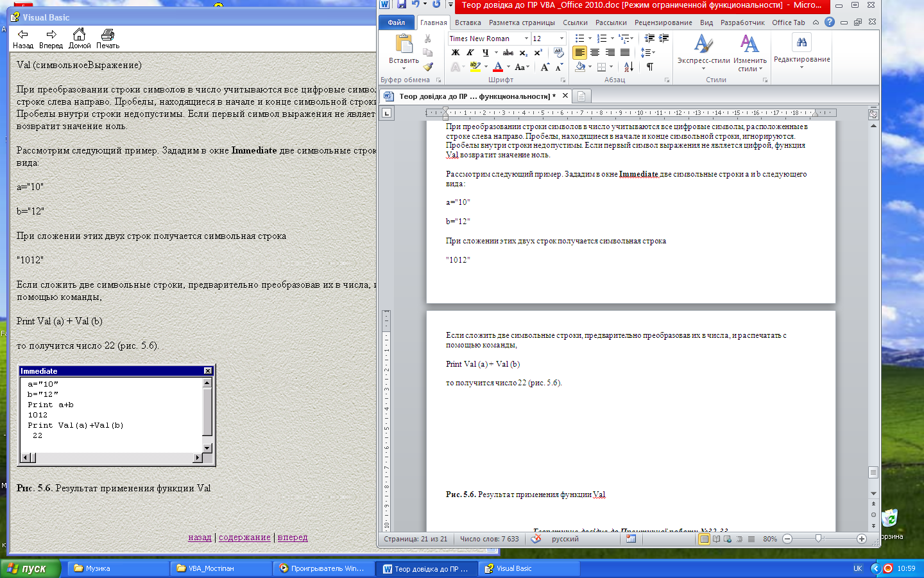The width and height of the screenshot is (924, 578).
Task: Expand the numbered list dropdown arrow
Action: tap(612, 39)
